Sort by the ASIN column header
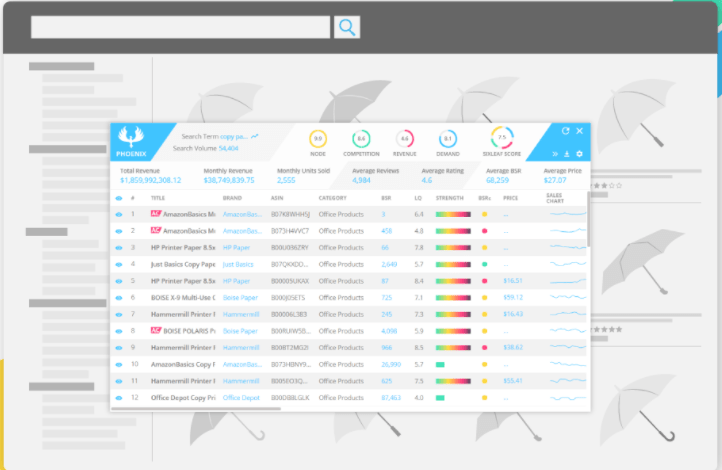Screen dimensions: 722x470 (277, 198)
